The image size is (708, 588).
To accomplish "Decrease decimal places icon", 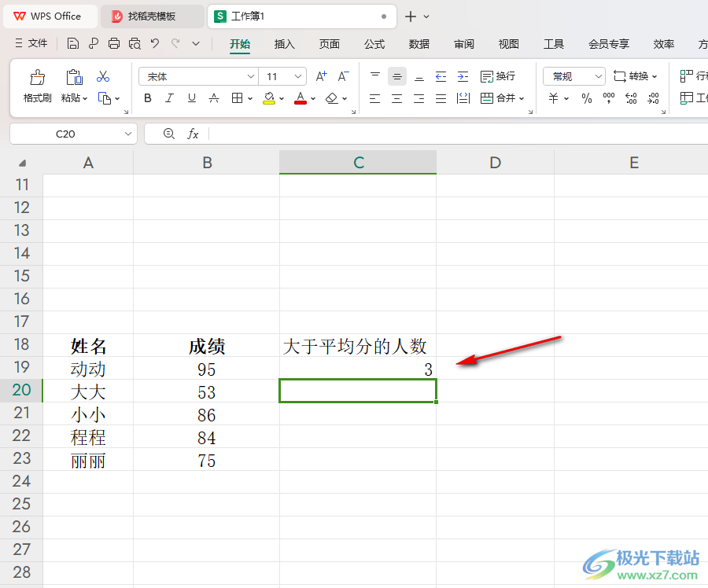I will pos(653,98).
